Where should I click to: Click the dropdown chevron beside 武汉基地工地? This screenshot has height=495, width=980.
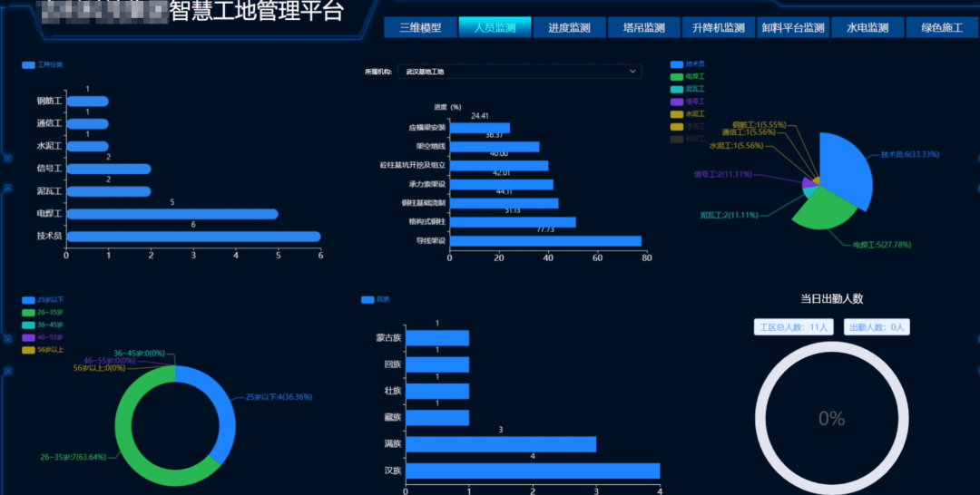(632, 71)
